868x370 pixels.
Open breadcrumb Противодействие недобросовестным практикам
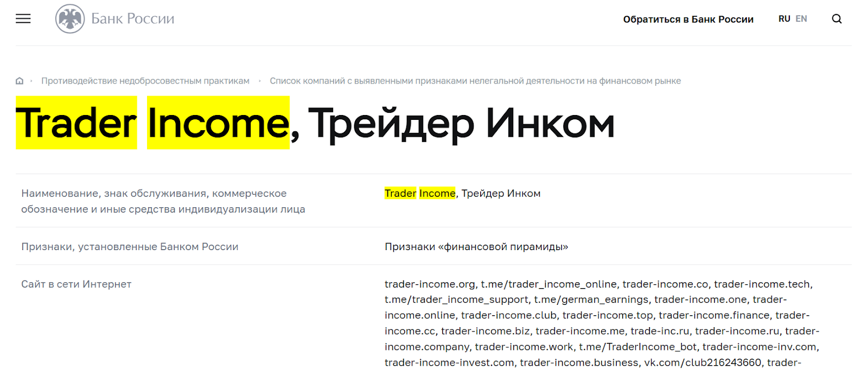(x=145, y=81)
